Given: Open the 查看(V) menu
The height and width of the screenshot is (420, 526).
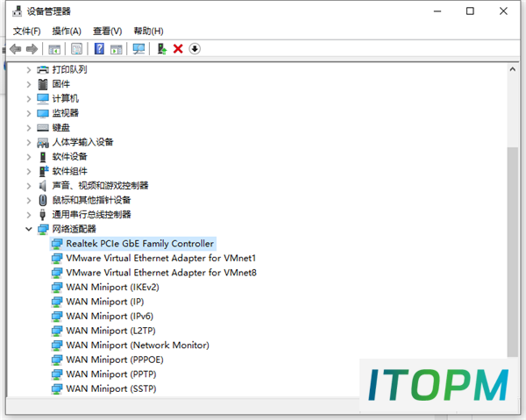Looking at the screenshot, I should click(x=107, y=32).
